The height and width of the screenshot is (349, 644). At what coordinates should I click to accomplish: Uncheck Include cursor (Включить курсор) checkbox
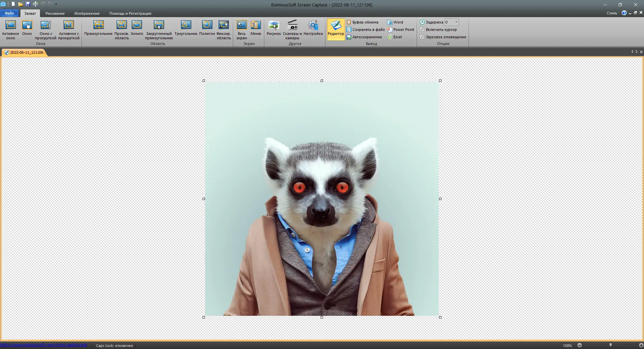(422, 30)
